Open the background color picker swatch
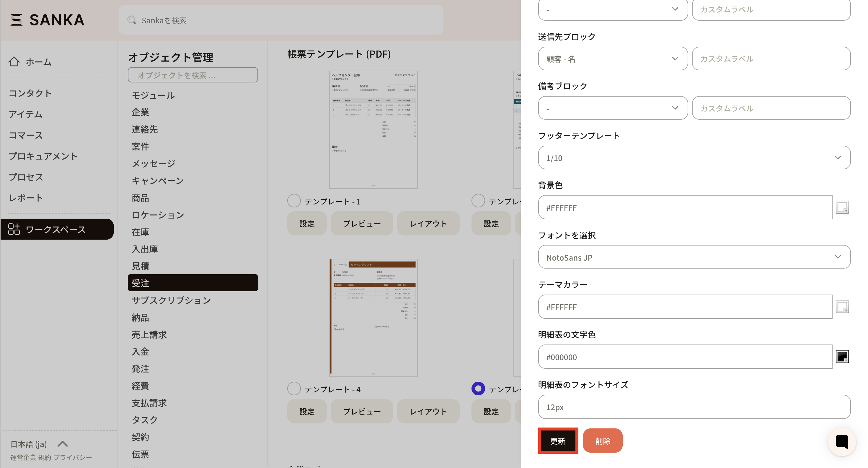This screenshot has height=468, width=868. [x=842, y=207]
